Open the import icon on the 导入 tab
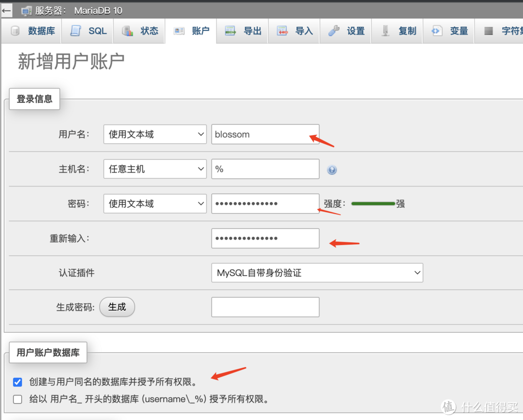Screen dimensions: 523x420 point(283,31)
